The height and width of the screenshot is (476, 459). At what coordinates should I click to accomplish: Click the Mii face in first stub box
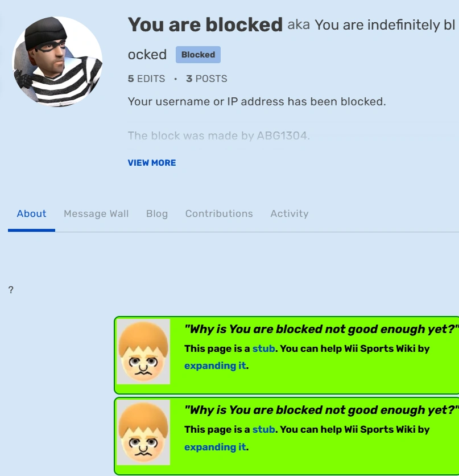click(143, 352)
